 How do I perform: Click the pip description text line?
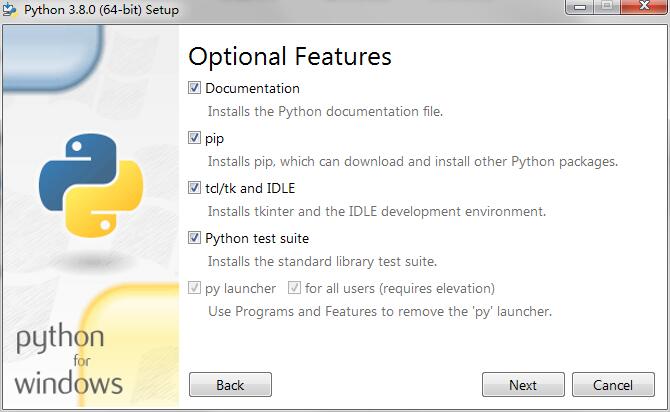412,161
